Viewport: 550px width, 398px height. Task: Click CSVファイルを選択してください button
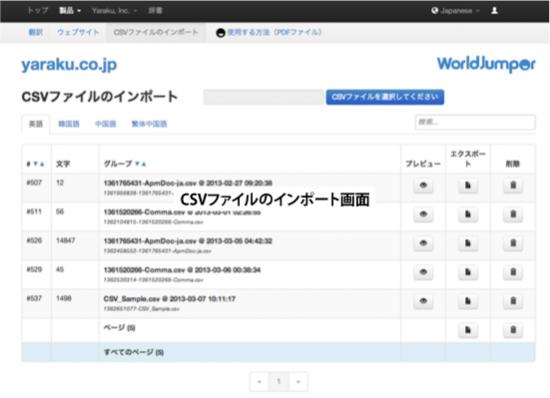(x=385, y=97)
